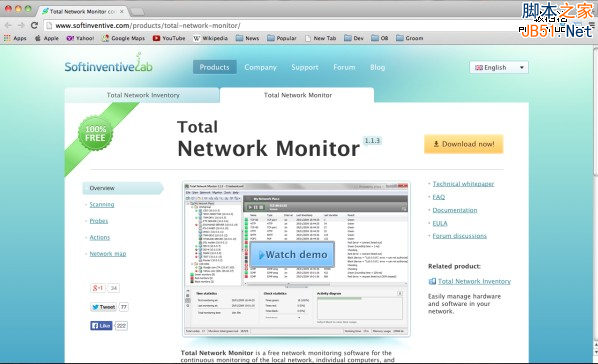The width and height of the screenshot is (598, 364).
Task: Click the Tweet count 77
Action: pos(124,307)
